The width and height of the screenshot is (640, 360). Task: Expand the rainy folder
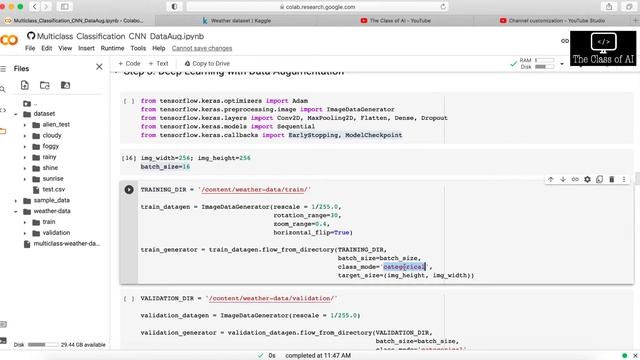click(x=25, y=157)
